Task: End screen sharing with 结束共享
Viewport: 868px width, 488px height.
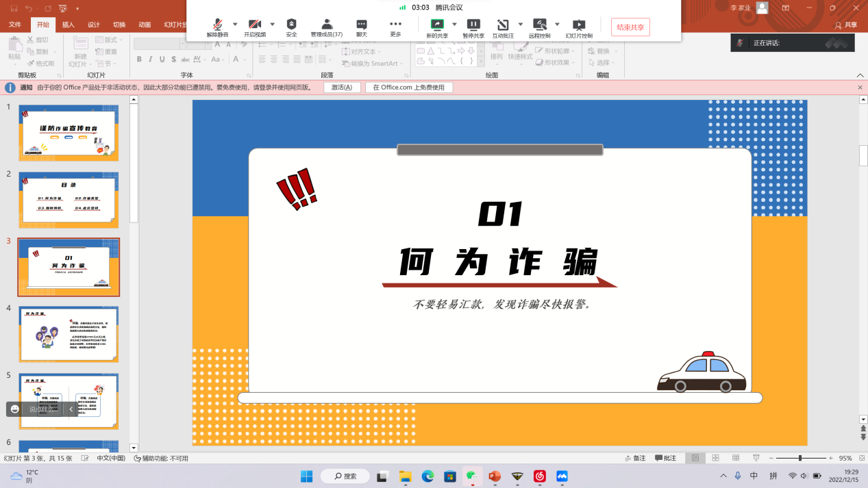Action: pyautogui.click(x=630, y=27)
